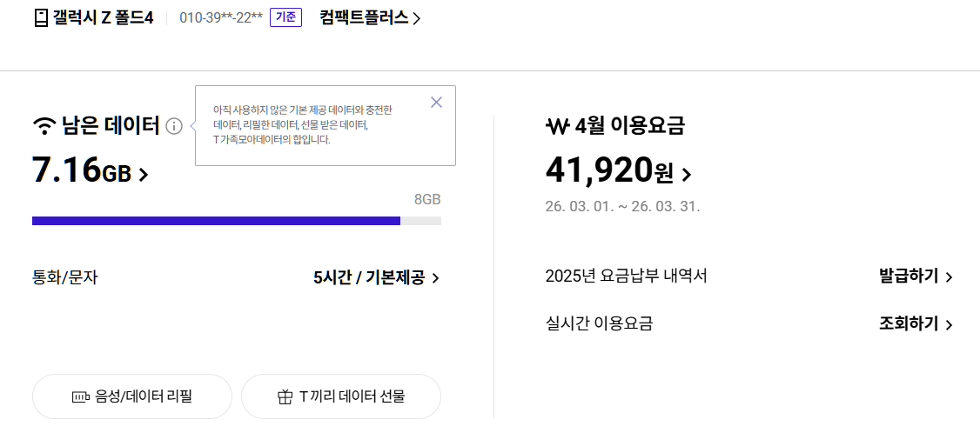Viewport: 980px width, 433px height.
Task: Click the gift box icon
Action: tap(285, 397)
